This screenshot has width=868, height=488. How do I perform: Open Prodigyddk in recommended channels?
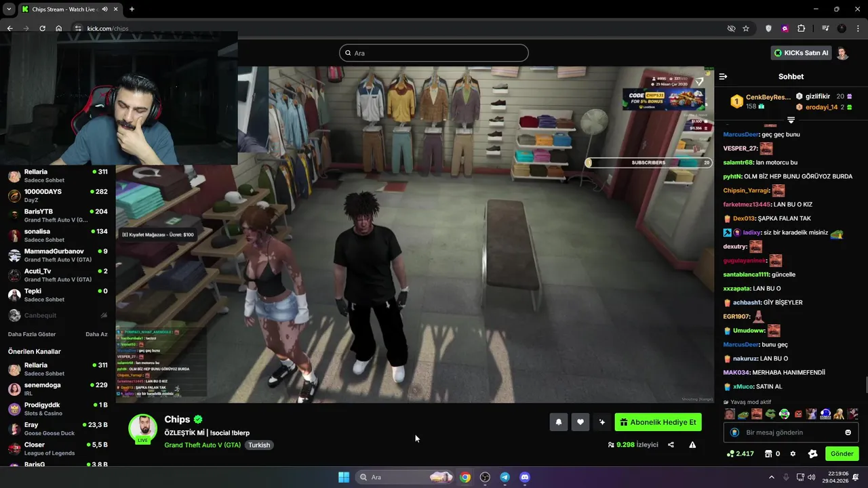point(58,409)
